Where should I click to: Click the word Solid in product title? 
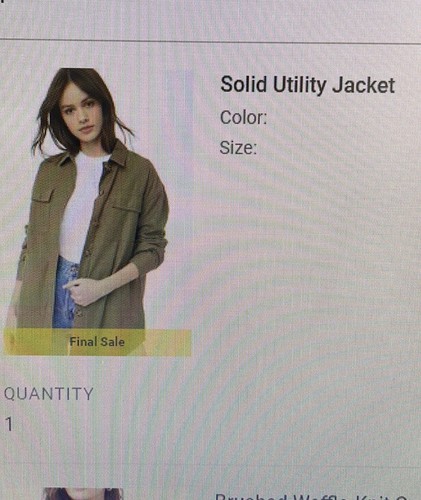click(244, 84)
